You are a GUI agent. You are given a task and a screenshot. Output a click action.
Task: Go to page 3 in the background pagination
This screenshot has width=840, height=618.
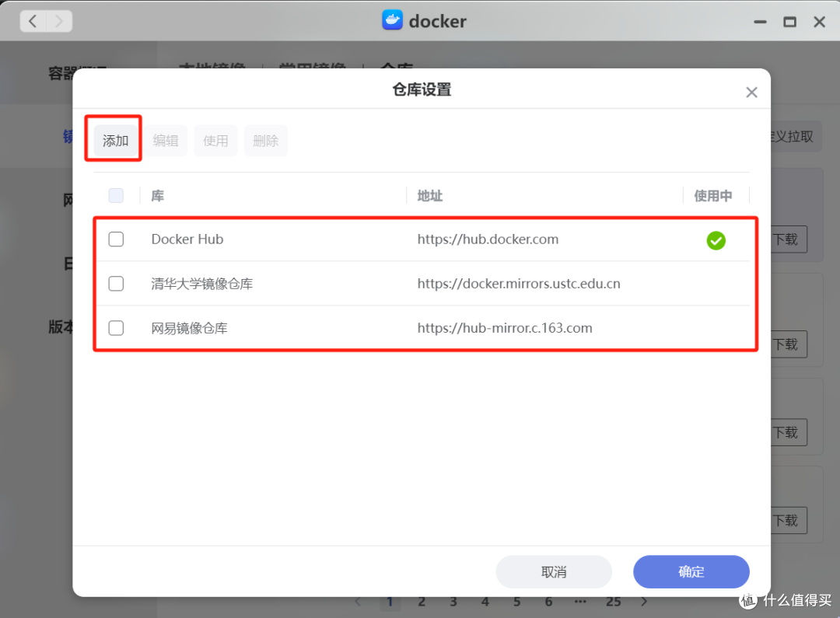453,602
